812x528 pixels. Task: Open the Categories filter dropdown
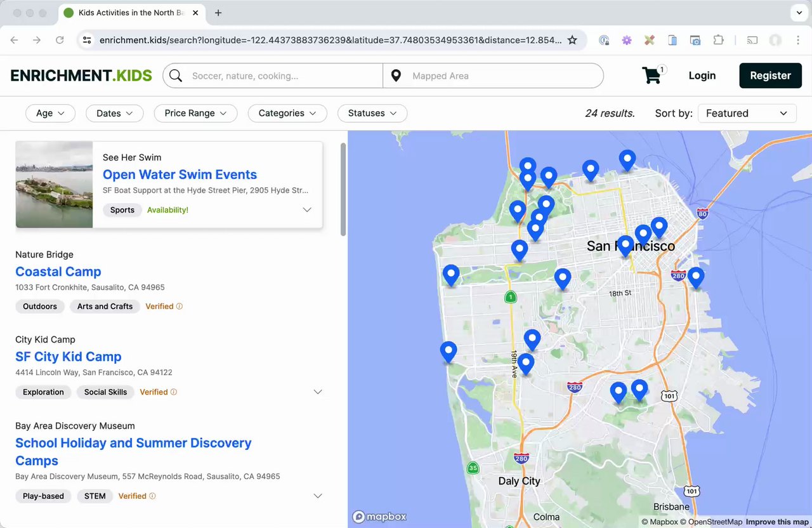point(287,113)
